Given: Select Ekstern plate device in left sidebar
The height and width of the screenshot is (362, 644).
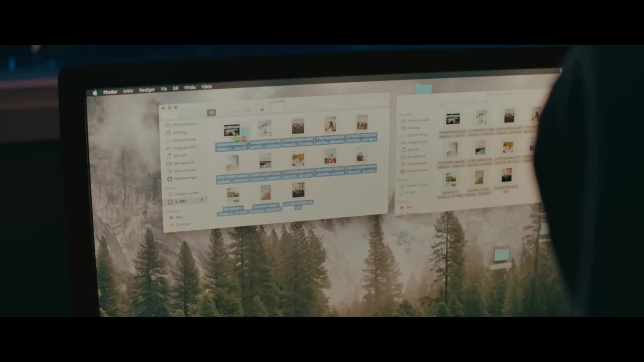Looking at the screenshot, I should click(x=186, y=194).
